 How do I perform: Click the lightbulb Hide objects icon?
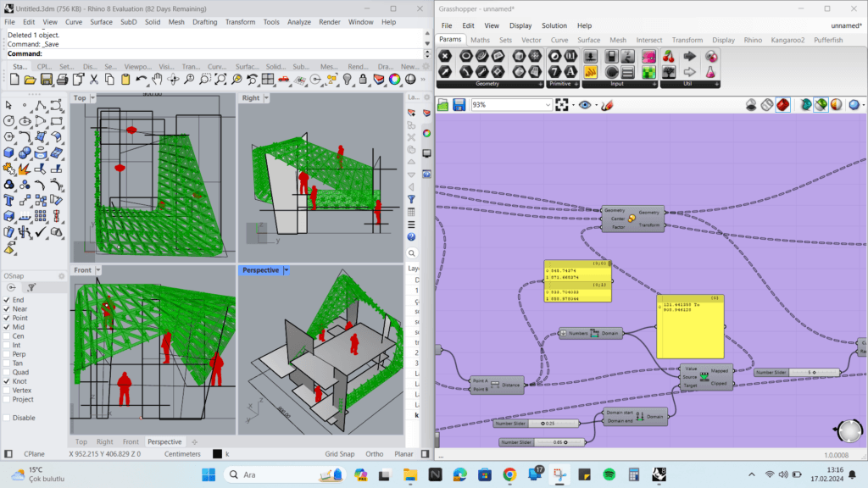click(x=347, y=80)
